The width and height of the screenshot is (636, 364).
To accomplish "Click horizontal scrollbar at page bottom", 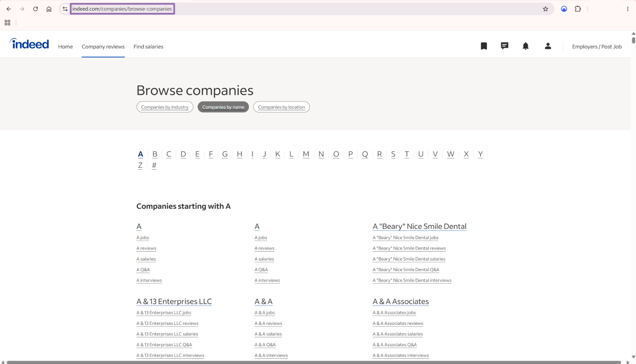I will click(314, 362).
